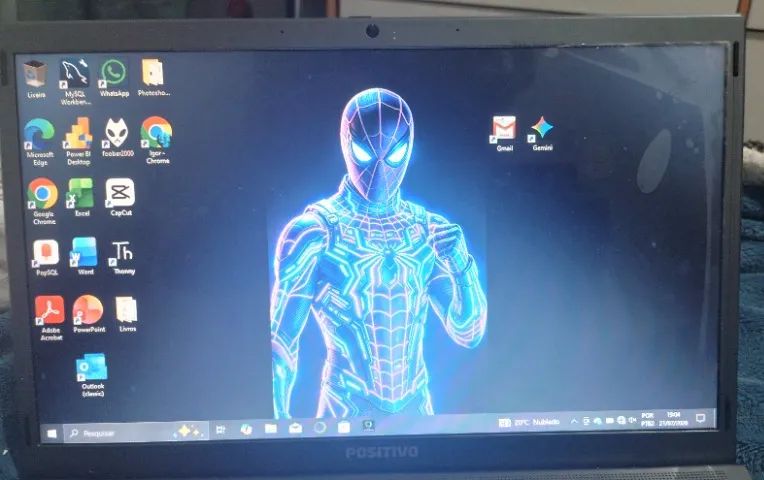Open the PopSQL desktop shortcut
This screenshot has width=764, height=480.
46,258
